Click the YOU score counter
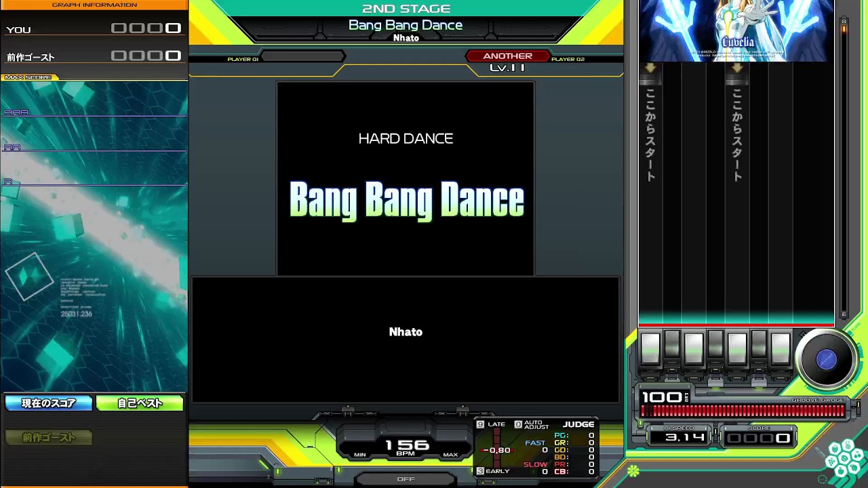This screenshot has width=868, height=488. (146, 28)
